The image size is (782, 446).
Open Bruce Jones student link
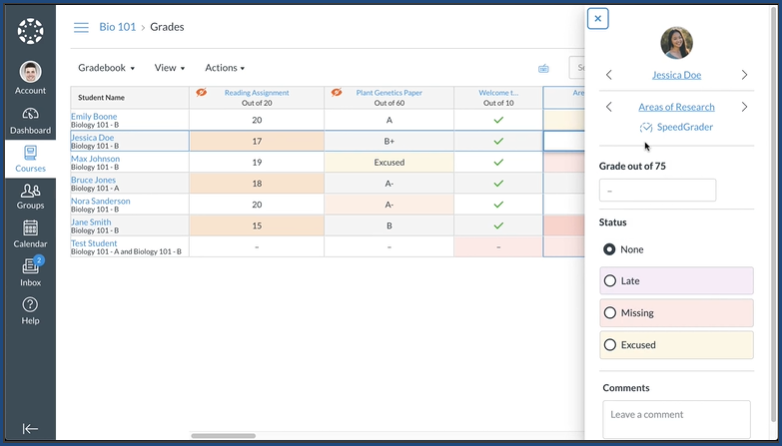pyautogui.click(x=93, y=180)
